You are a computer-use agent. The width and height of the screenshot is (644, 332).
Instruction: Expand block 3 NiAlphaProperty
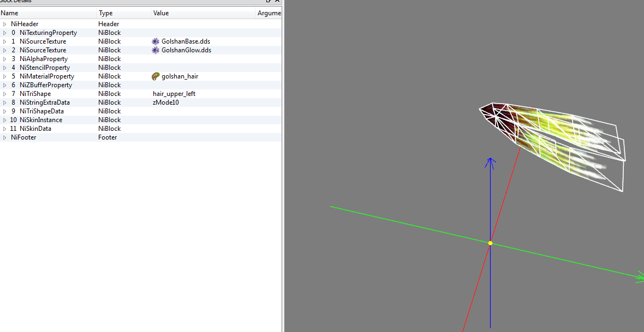pyautogui.click(x=4, y=59)
